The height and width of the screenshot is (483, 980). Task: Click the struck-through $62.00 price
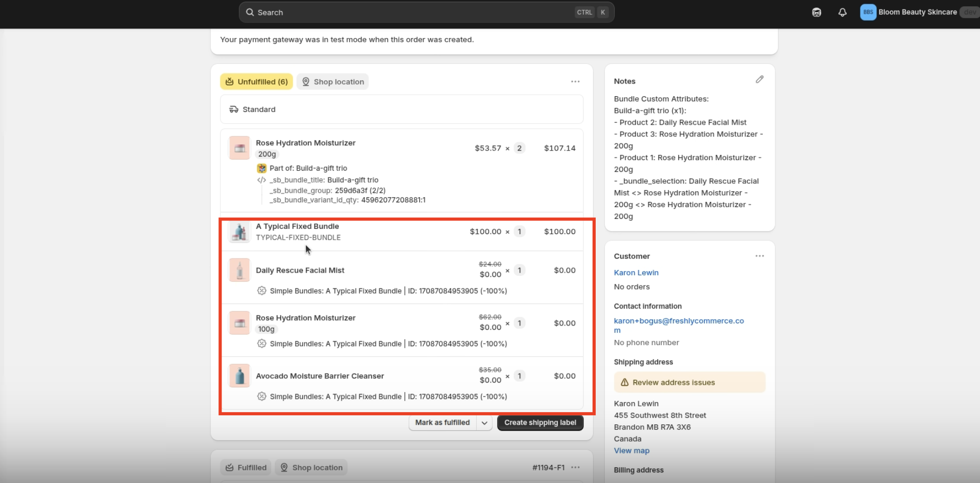(x=490, y=317)
